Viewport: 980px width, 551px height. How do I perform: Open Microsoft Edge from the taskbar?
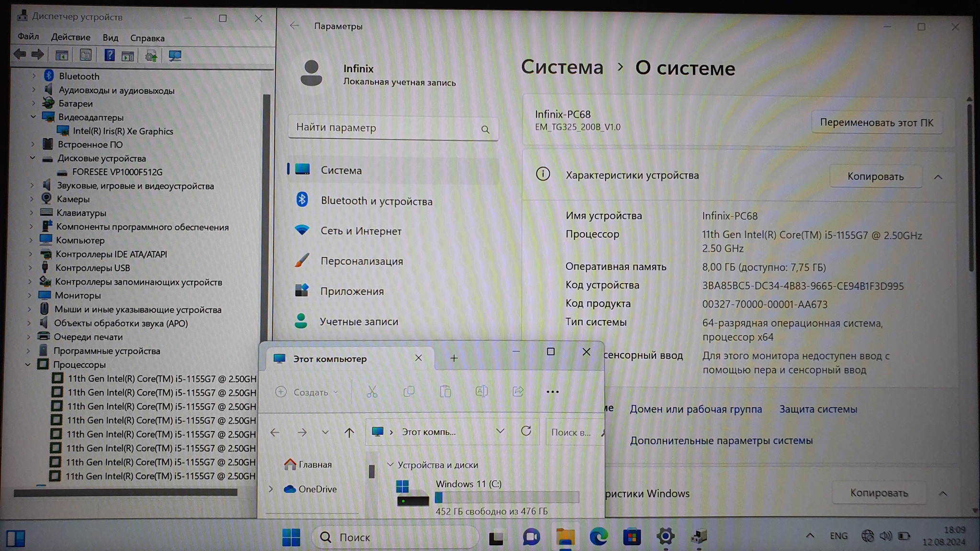point(598,537)
